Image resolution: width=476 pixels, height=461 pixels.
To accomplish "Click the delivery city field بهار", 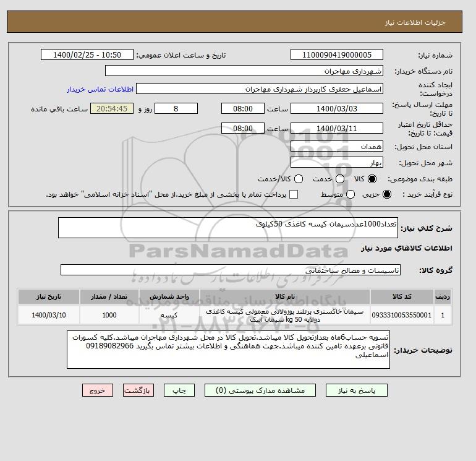I will (337, 163).
